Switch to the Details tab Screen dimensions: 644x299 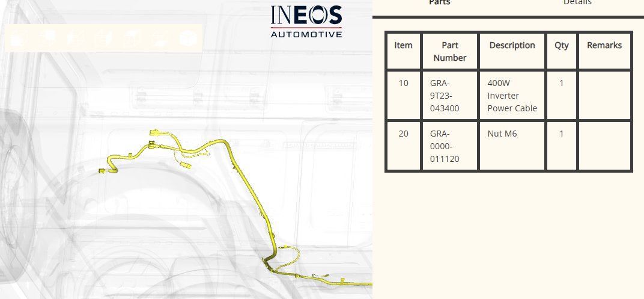[577, 3]
